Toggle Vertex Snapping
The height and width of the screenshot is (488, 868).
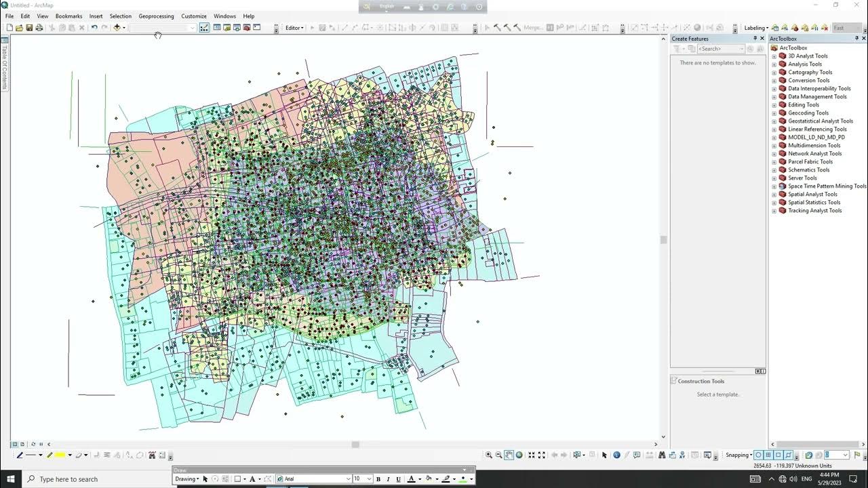(x=778, y=455)
